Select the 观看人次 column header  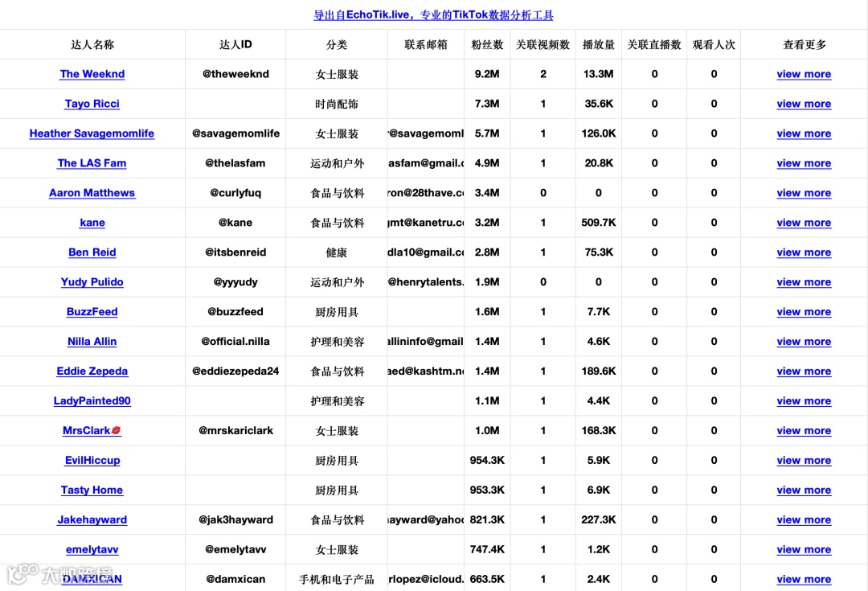(714, 44)
